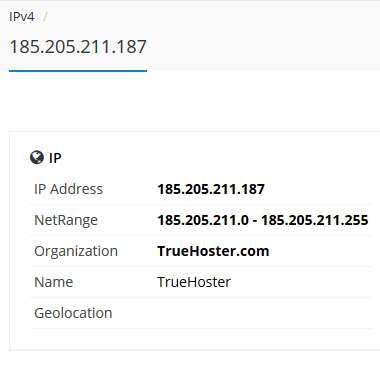The height and width of the screenshot is (378, 380).
Task: Click the Geolocation row label
Action: click(x=73, y=313)
